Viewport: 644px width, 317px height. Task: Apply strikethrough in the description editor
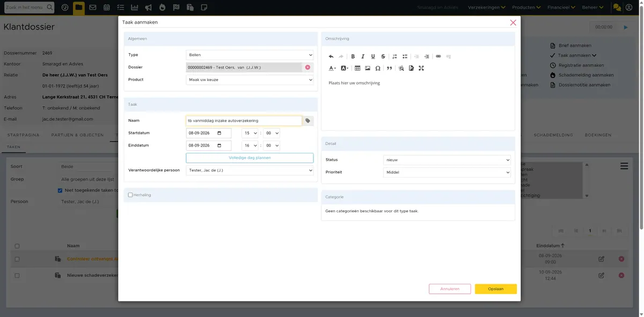click(383, 56)
